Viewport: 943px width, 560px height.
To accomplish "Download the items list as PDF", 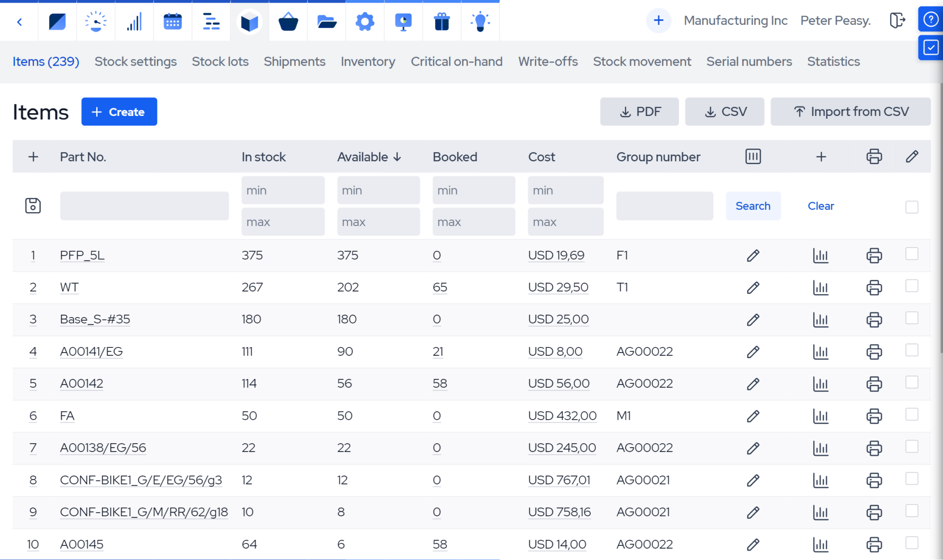I will pos(639,111).
